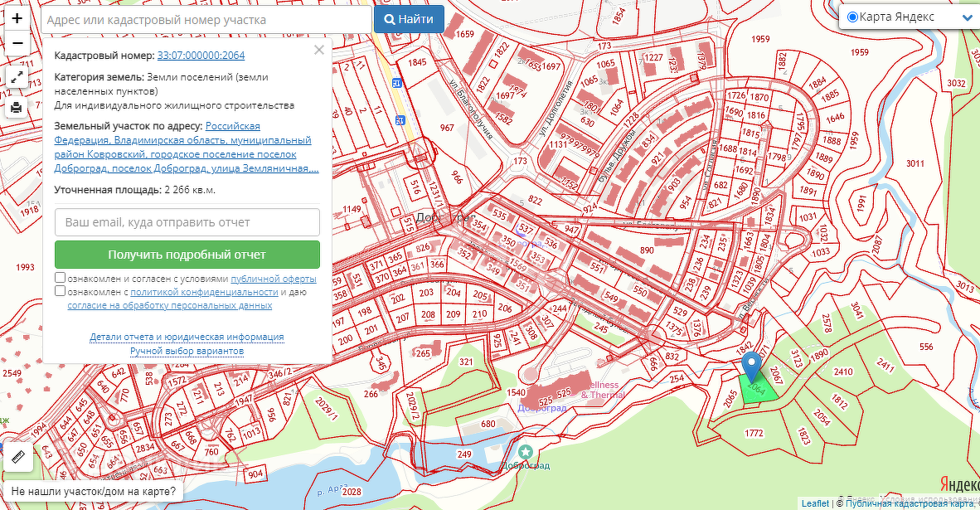Open the Leaflet attribution link
Image resolution: width=980 pixels, height=510 pixels.
click(x=815, y=503)
